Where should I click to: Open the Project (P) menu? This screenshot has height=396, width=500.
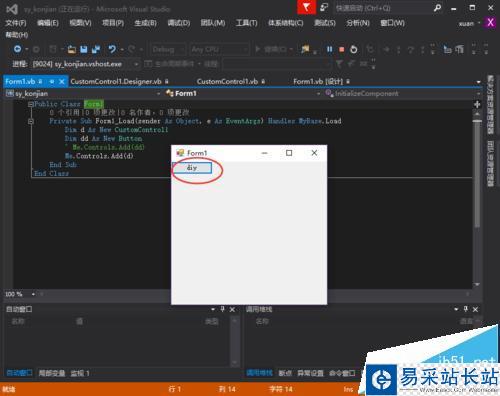[x=113, y=23]
